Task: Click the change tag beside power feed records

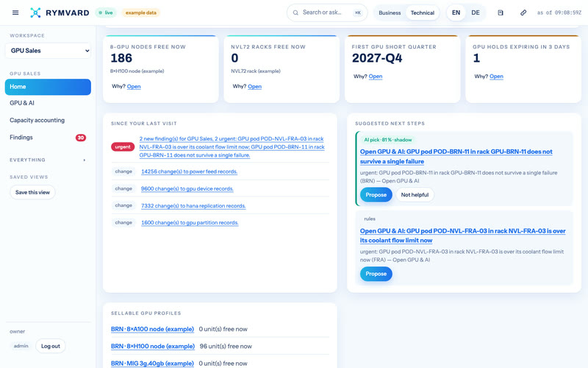Action: point(123,171)
